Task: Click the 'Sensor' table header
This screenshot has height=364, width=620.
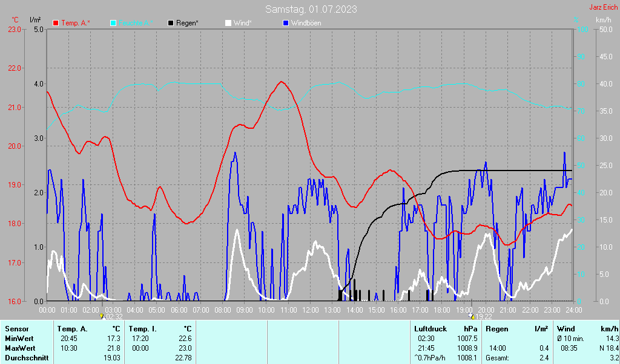Action: click(x=16, y=329)
